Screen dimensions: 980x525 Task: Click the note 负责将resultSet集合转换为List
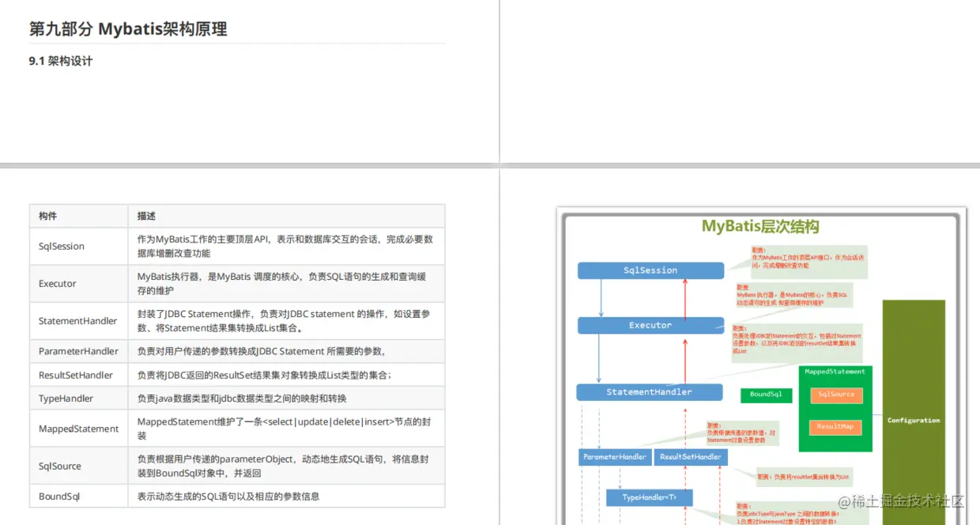point(803,477)
